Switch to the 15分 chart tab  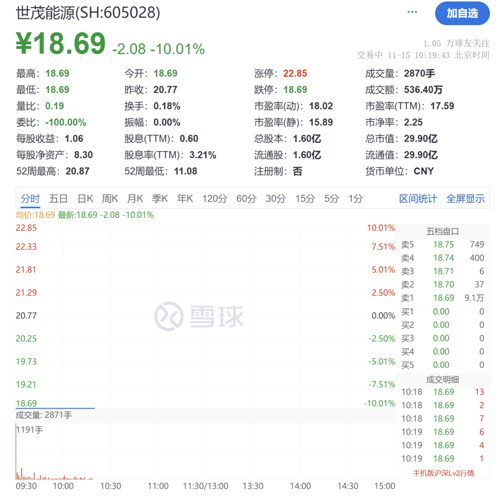click(305, 199)
